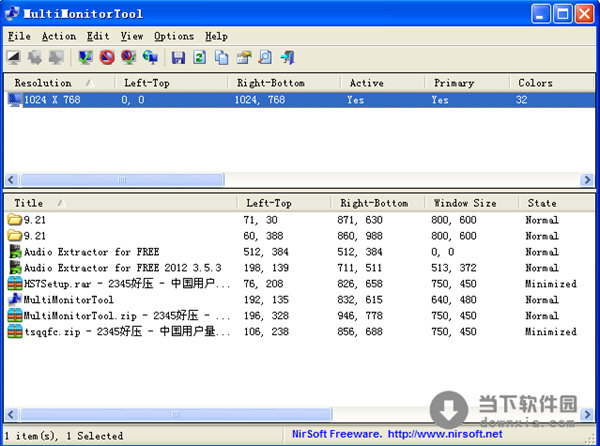Select the MultiMonitorTool.zip window title
600x446 pixels.
pos(127,316)
